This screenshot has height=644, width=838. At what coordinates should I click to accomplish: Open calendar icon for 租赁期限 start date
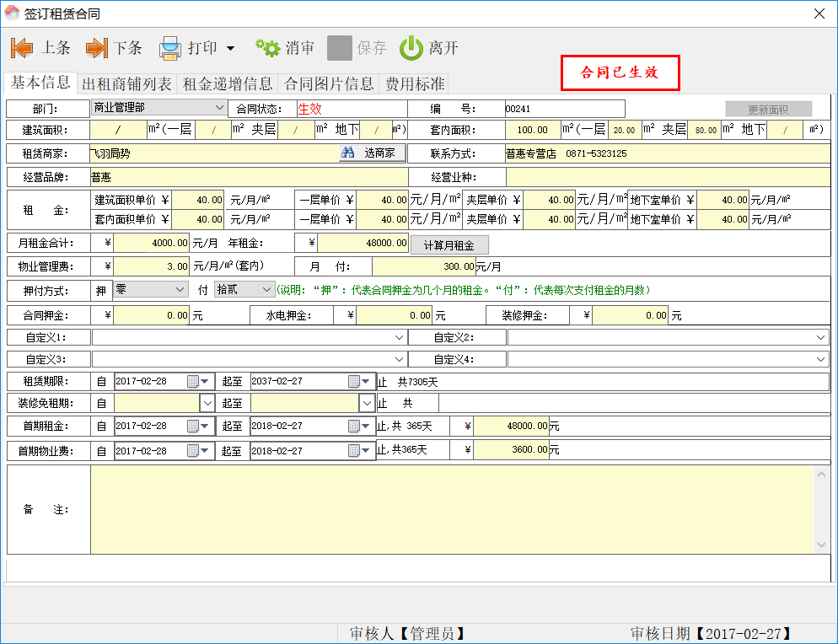click(193, 381)
